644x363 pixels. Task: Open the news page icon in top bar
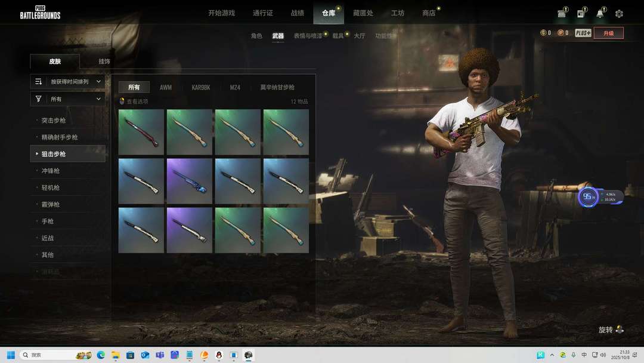click(580, 14)
